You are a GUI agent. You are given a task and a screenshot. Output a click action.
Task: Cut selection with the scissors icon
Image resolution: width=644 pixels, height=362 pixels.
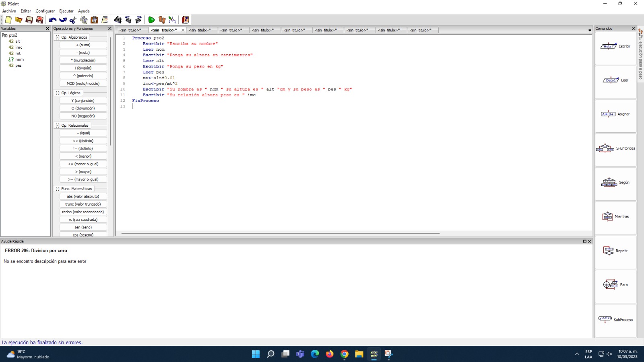click(73, 20)
